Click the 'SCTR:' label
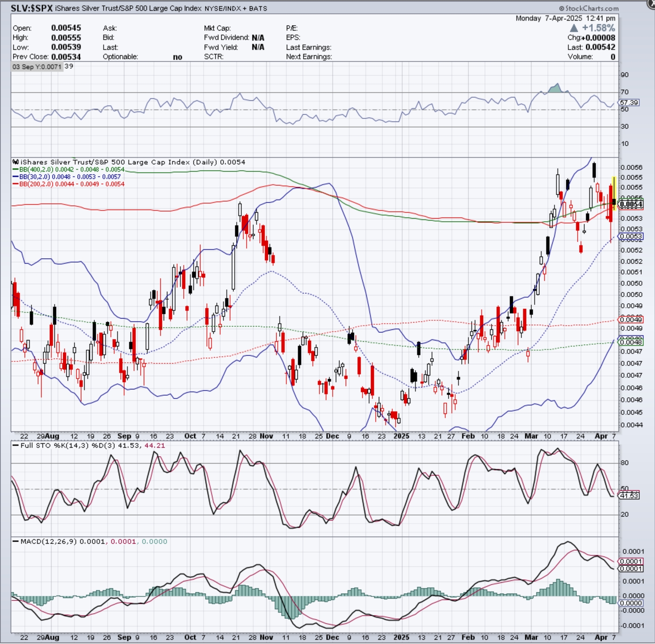Viewport: 655px width, 644px height. (214, 57)
